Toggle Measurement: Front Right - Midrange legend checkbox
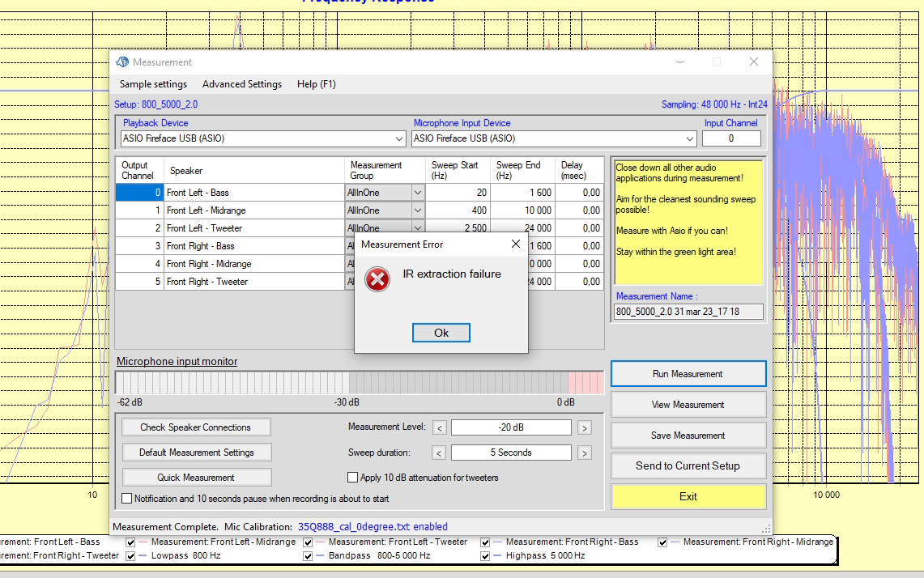The width and height of the screenshot is (924, 578). pyautogui.click(x=662, y=542)
